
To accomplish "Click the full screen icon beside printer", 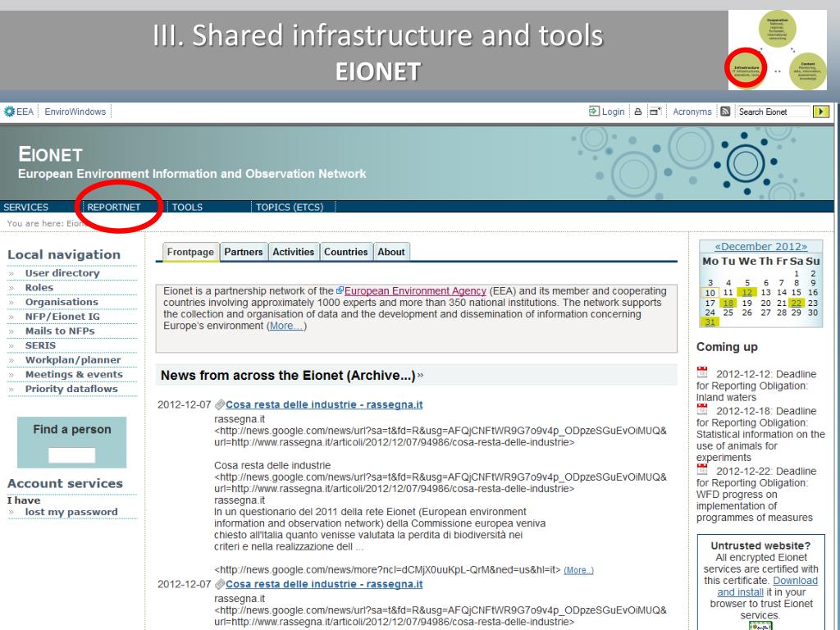I will click(x=655, y=112).
